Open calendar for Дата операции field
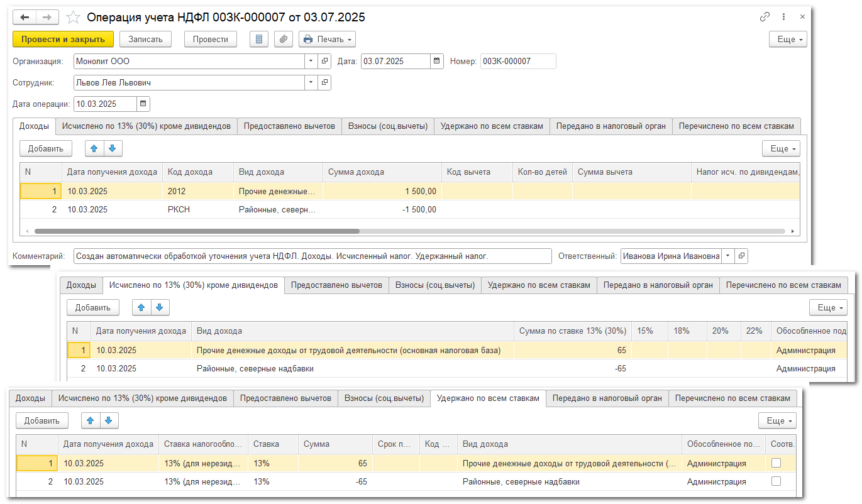The width and height of the screenshot is (862, 504). 143,104
